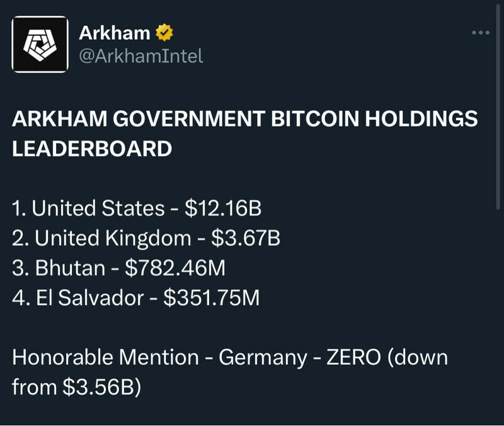Click the @ArkhamIntel handle
The image size is (504, 426).
click(140, 56)
